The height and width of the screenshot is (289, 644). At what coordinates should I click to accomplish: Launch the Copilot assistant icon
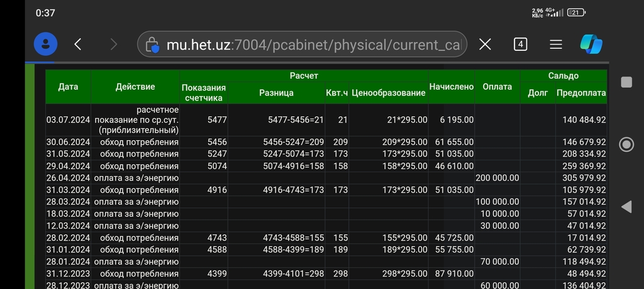pos(591,45)
